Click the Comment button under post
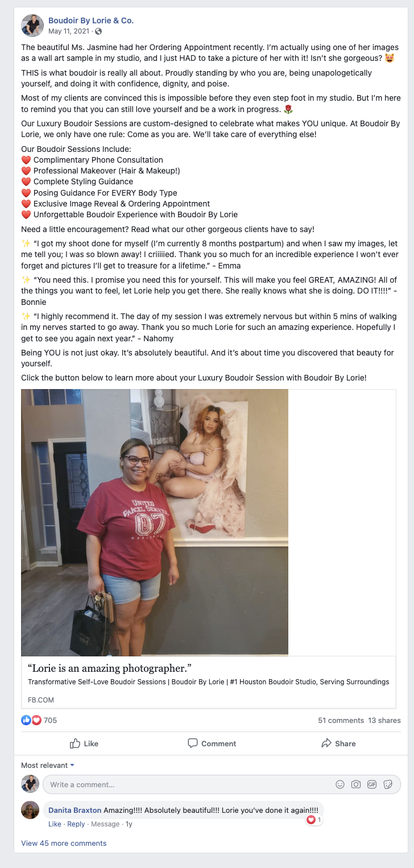Viewport: 414px width, 868px height. tap(212, 743)
